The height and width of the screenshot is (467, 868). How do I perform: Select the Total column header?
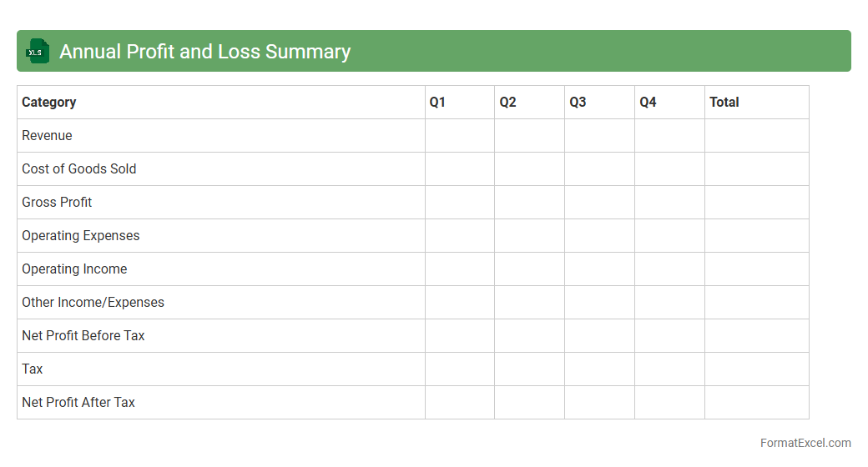[x=724, y=103]
